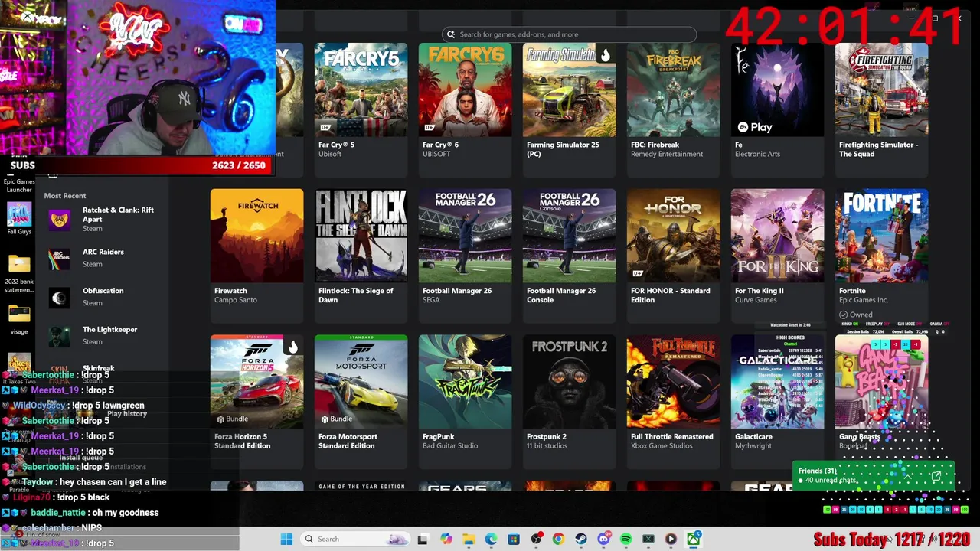Click the Xbox search magnifier icon
The width and height of the screenshot is (980, 551).
[451, 34]
